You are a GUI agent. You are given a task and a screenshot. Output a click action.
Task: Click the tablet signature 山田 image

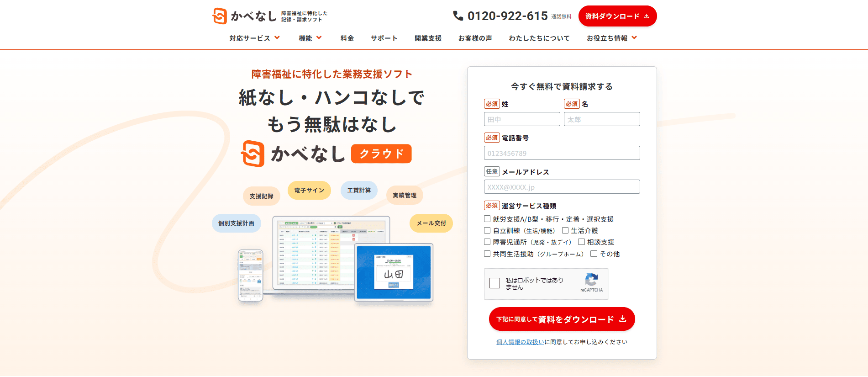click(394, 272)
